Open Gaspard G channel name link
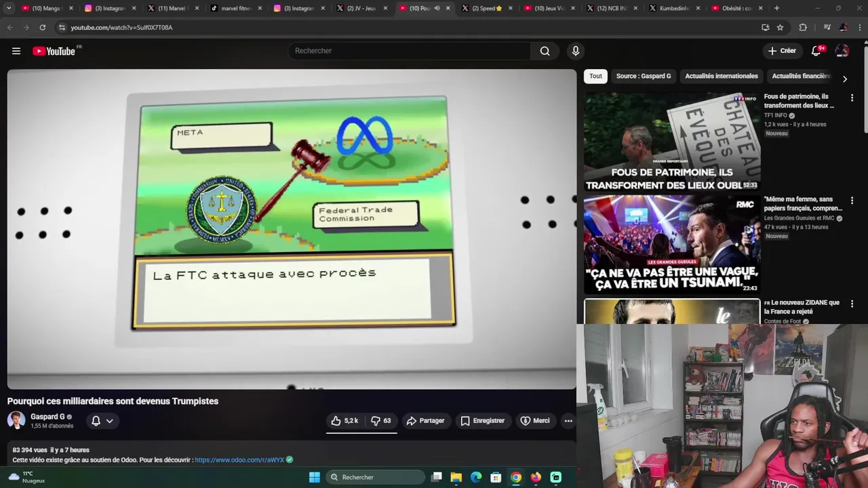868x488 pixels. (x=47, y=417)
